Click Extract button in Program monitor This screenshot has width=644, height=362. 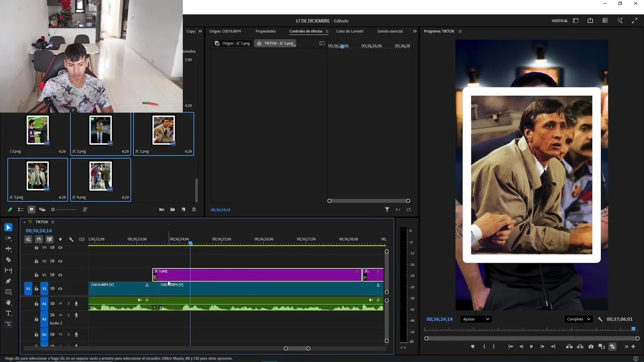coord(580,346)
